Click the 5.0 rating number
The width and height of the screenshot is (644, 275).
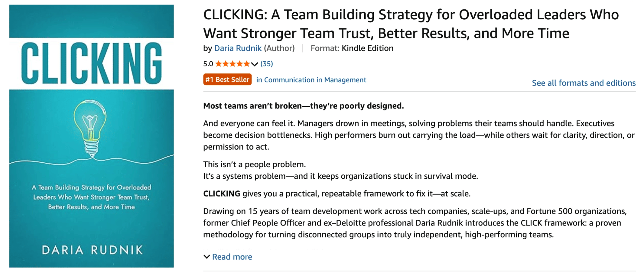click(x=208, y=64)
